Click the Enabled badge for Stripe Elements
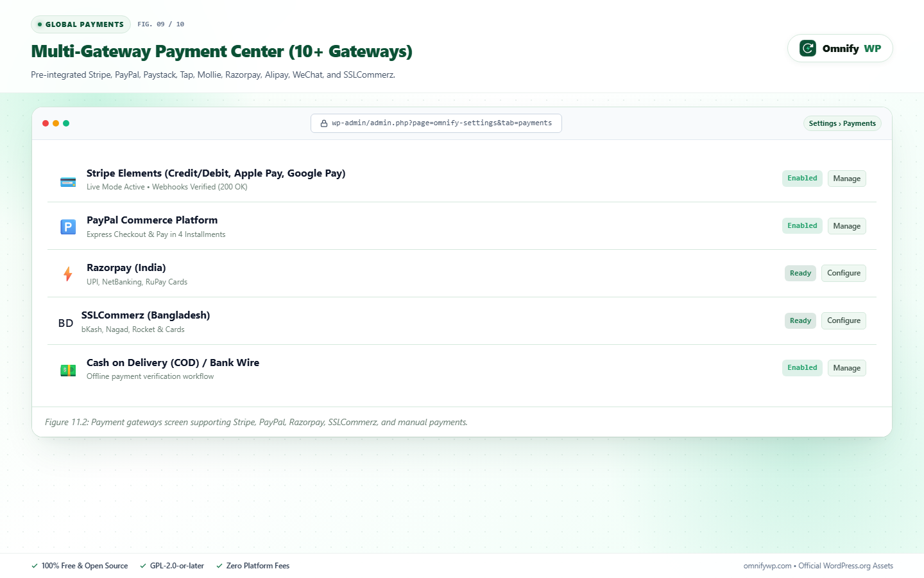Screen dimensions: 924x578 tap(802, 179)
